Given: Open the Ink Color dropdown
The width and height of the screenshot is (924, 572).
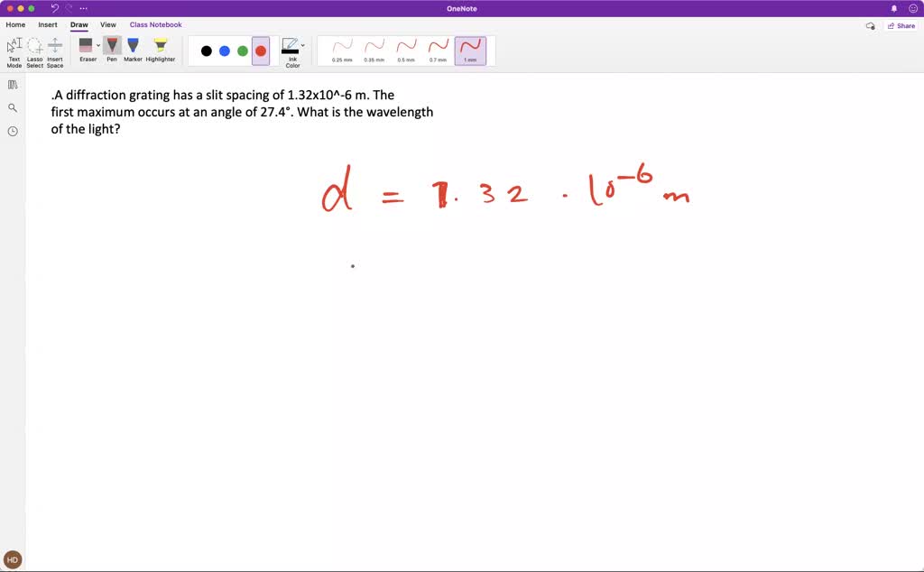Looking at the screenshot, I should [302, 45].
